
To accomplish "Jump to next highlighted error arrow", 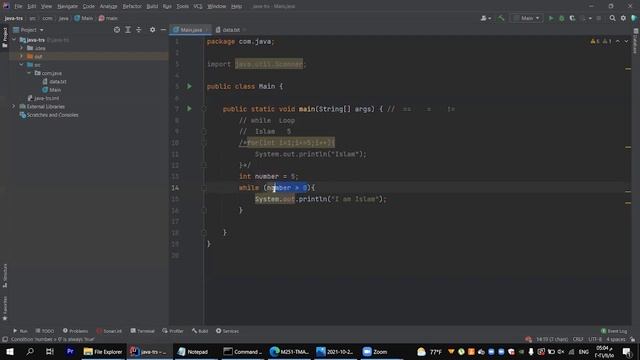I will pos(626,41).
